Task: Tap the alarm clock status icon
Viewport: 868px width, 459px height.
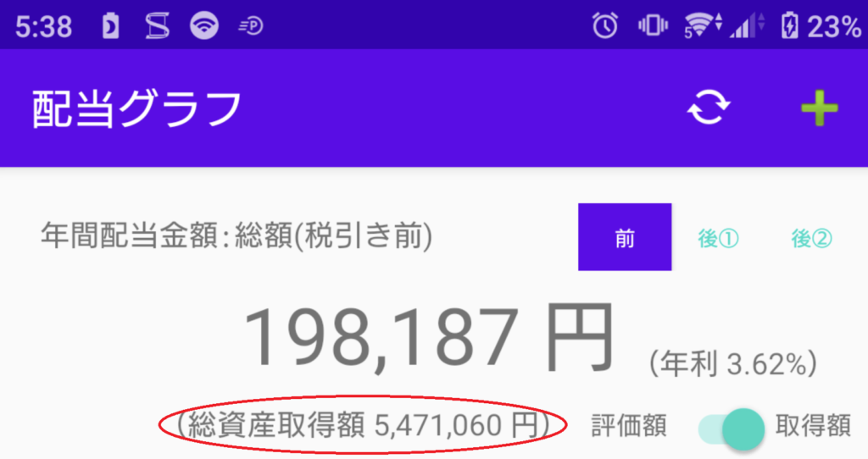Action: coord(605,25)
